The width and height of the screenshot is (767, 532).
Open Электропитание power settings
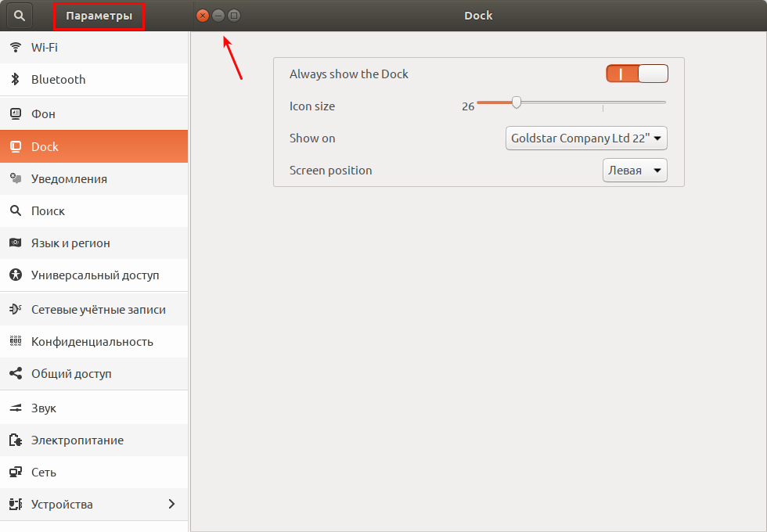point(94,440)
